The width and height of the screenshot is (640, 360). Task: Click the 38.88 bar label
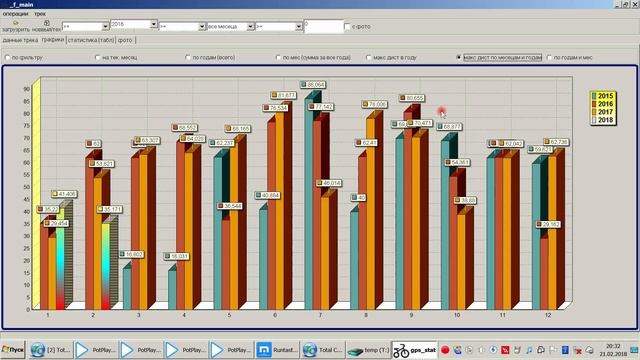pyautogui.click(x=465, y=200)
